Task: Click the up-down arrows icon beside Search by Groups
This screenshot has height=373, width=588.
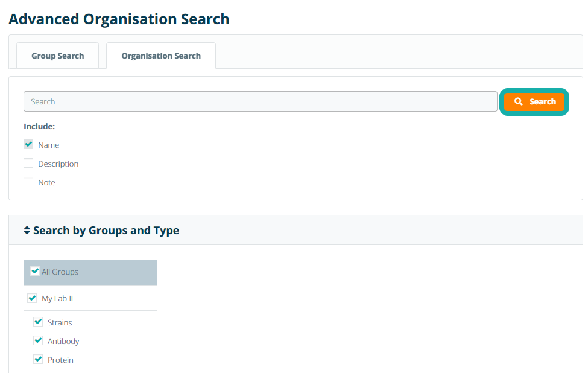Action: click(27, 231)
